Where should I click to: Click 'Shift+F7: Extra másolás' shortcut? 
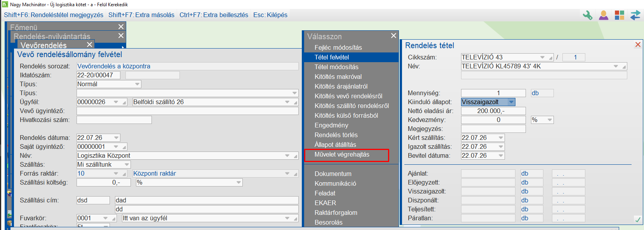click(141, 15)
